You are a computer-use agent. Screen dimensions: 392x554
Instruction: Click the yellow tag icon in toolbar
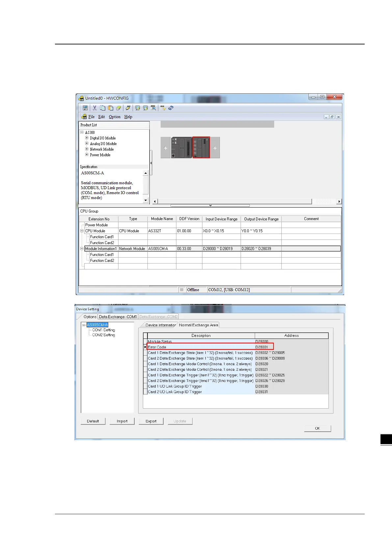coord(128,108)
